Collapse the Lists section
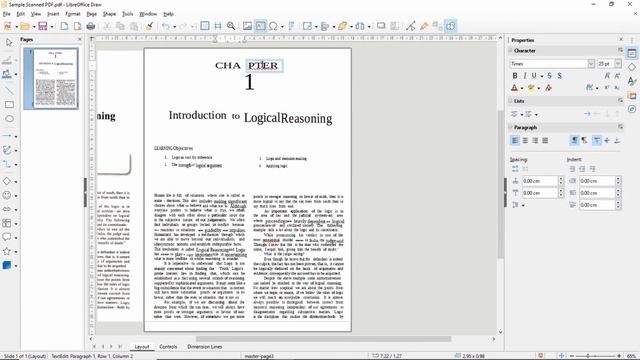 [511, 100]
